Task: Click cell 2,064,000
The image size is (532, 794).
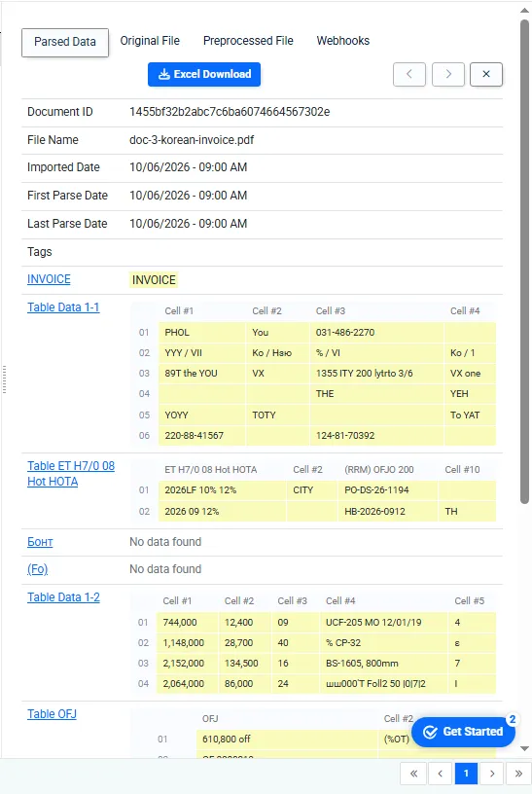Action: coord(188,684)
